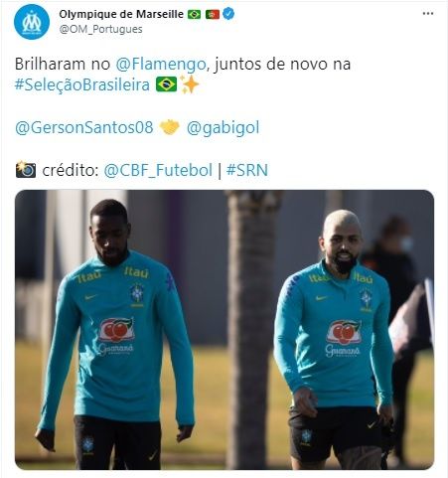Click the word crédito in the tweet

click(71, 170)
